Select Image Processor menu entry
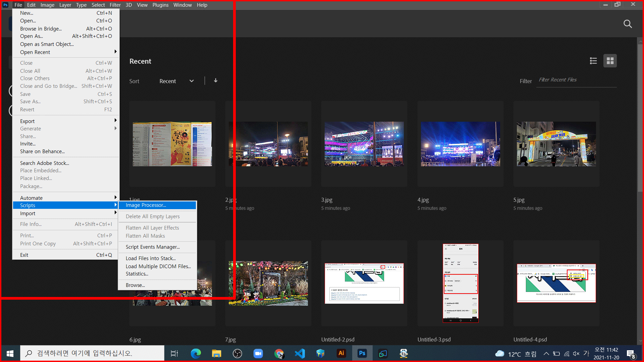This screenshot has width=644, height=362. (x=157, y=205)
